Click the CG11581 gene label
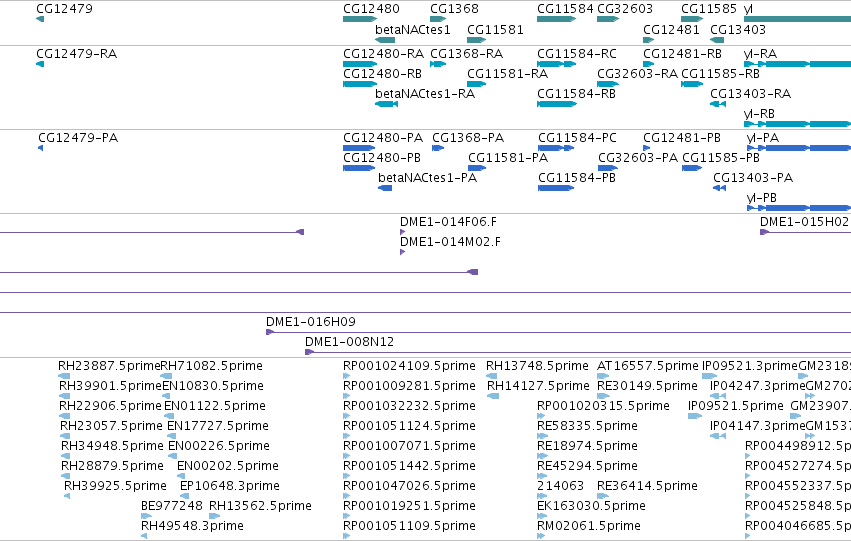This screenshot has width=851, height=541. (x=495, y=29)
